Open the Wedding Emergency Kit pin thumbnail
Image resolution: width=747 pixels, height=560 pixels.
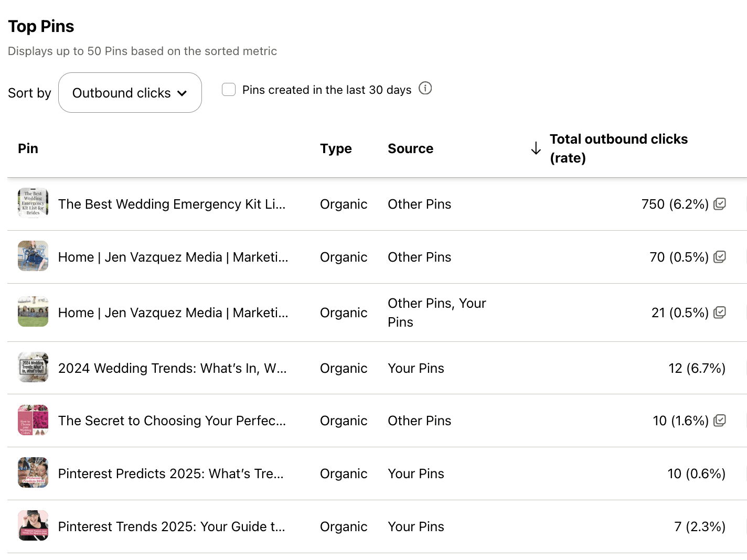point(33,203)
